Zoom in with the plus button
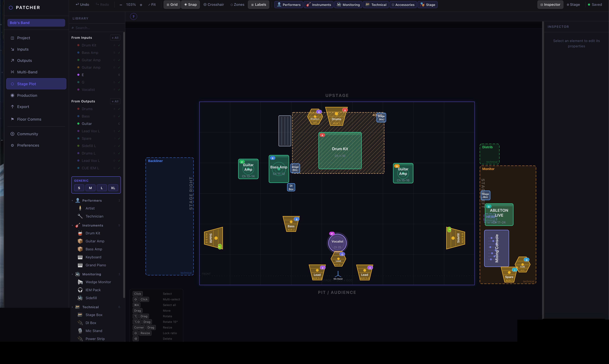Image resolution: width=609 pixels, height=364 pixels. click(141, 5)
